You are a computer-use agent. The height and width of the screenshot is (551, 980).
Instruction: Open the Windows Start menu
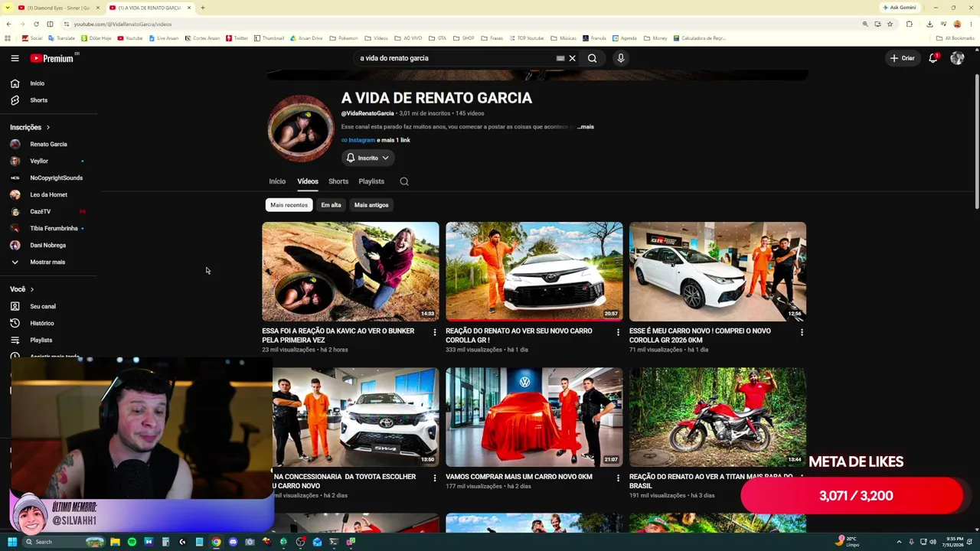tap(12, 542)
